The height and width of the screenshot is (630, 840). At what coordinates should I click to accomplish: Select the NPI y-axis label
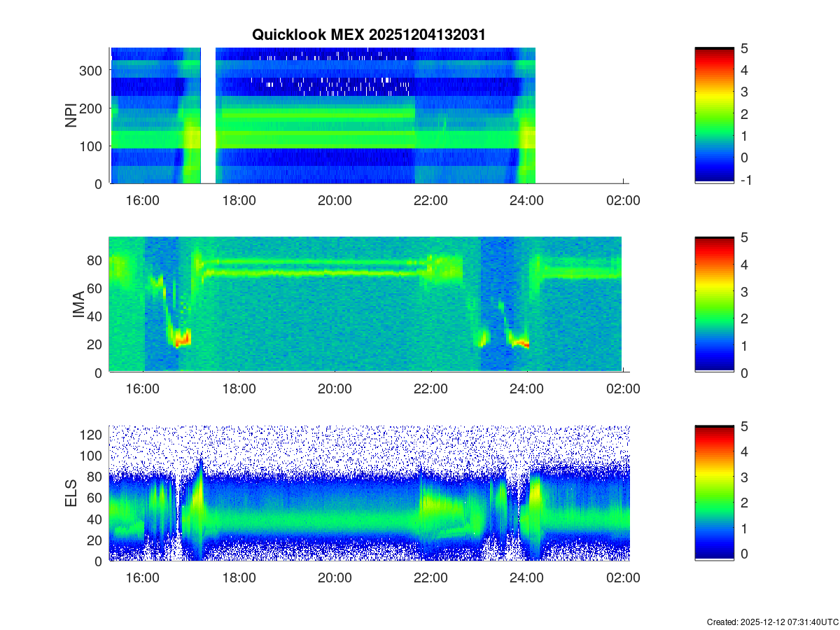(x=71, y=115)
